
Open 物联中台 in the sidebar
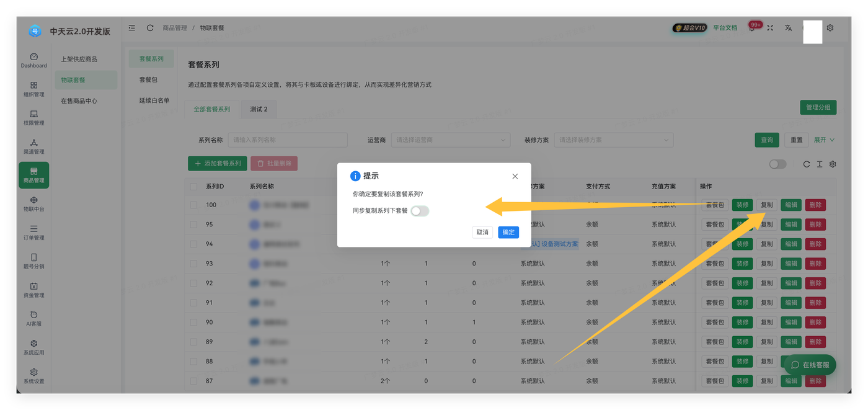coord(33,204)
